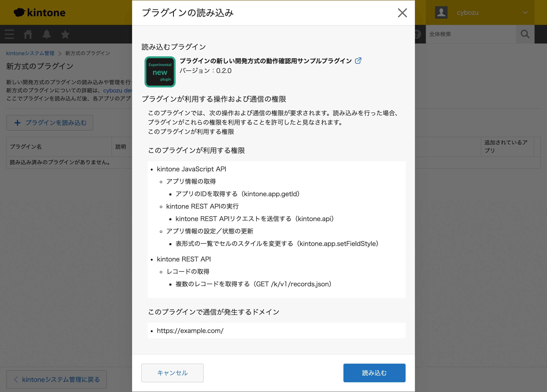Click the GET /k/v1/records.json line
Image resolution: width=547 pixels, height=392 pixels.
pyautogui.click(x=253, y=284)
